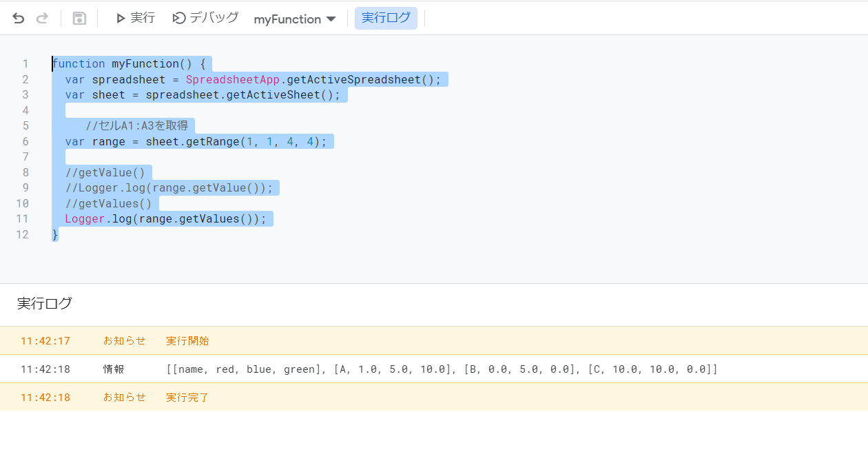Click line number 6 in gutter
This screenshot has width=868, height=452.
(25, 142)
